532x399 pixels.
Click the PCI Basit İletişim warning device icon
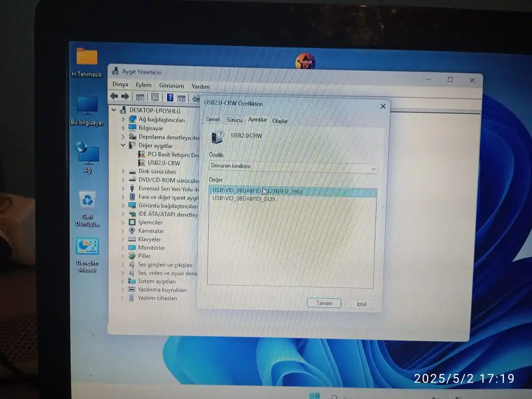(x=142, y=154)
